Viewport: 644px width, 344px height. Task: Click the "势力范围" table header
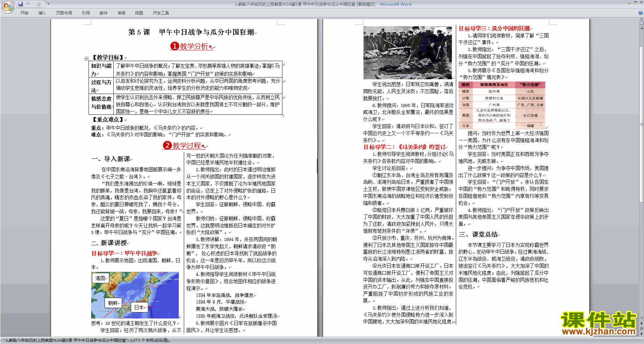530,85
